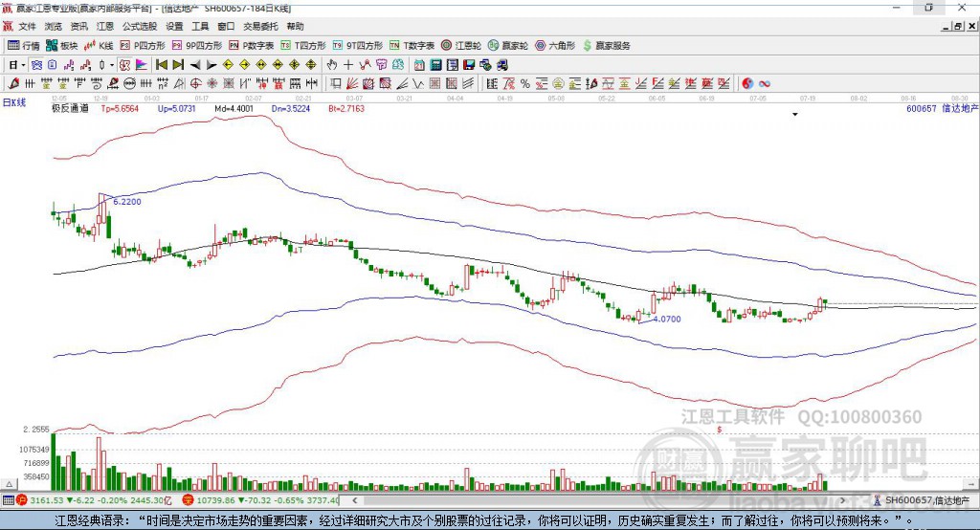Open the 赢家轮 wheel tool

pyautogui.click(x=507, y=46)
